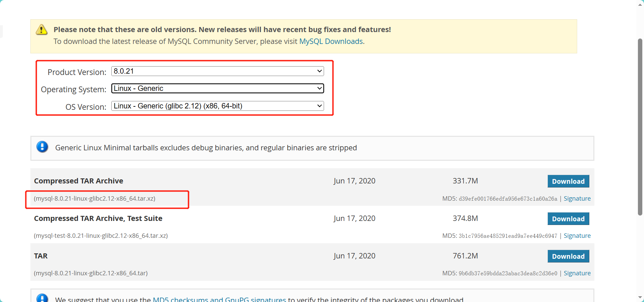Open the Product Version dropdown showing 8.0.21
644x302 pixels.
[x=217, y=71]
